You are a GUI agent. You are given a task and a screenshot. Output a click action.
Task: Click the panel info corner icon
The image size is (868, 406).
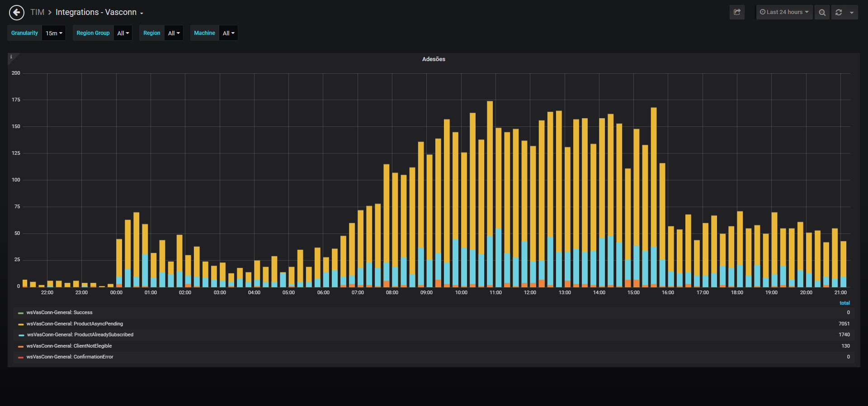tap(11, 57)
